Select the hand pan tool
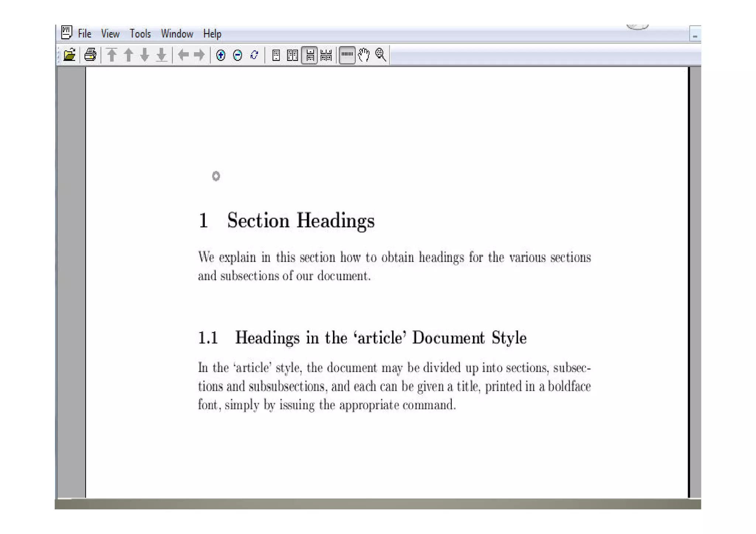Viewport: 756px width, 534px height. click(x=364, y=55)
